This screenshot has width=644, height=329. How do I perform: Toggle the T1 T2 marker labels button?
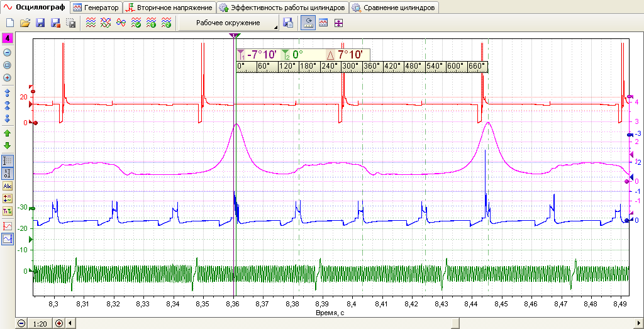[8, 211]
